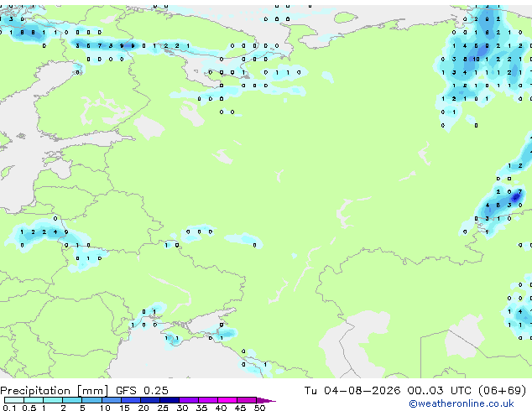The width and height of the screenshot is (532, 411).
Task: Click the date 'Tu 04-08-2026' text
Action: coord(352,391)
